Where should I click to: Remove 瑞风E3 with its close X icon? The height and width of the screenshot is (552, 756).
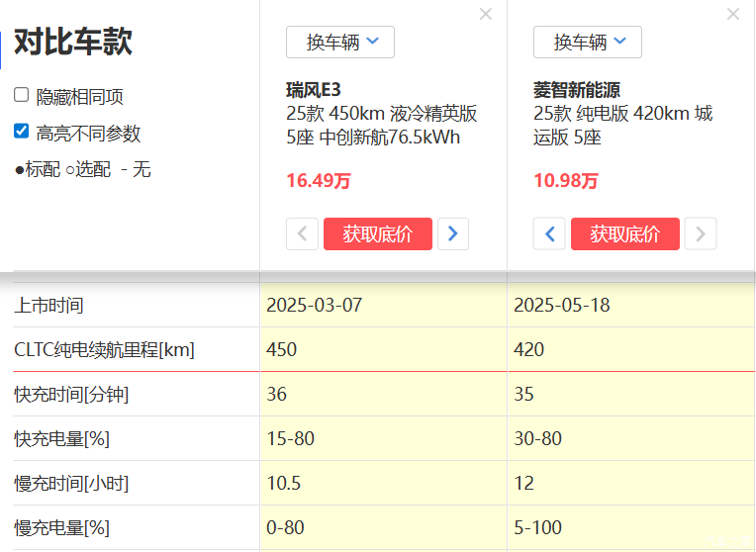click(486, 14)
